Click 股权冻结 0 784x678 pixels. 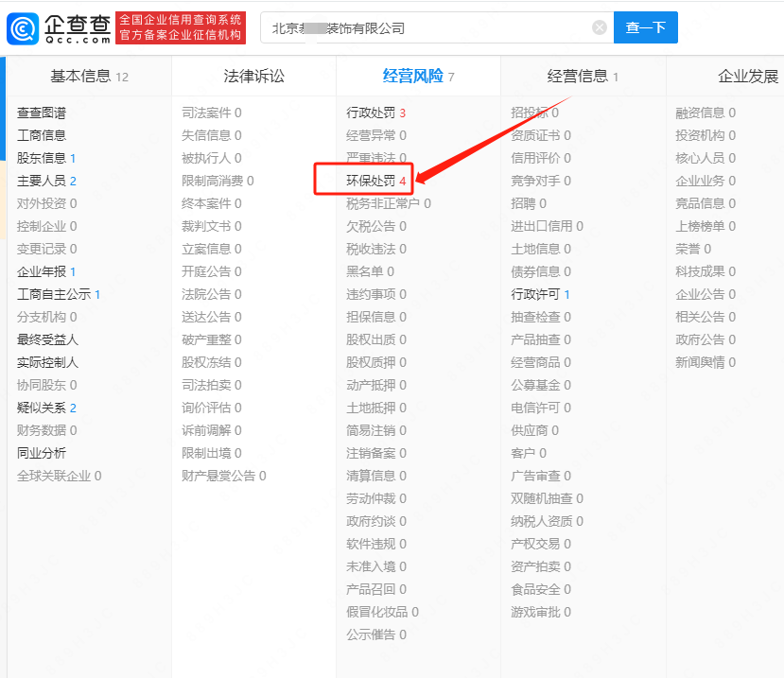pos(212,362)
